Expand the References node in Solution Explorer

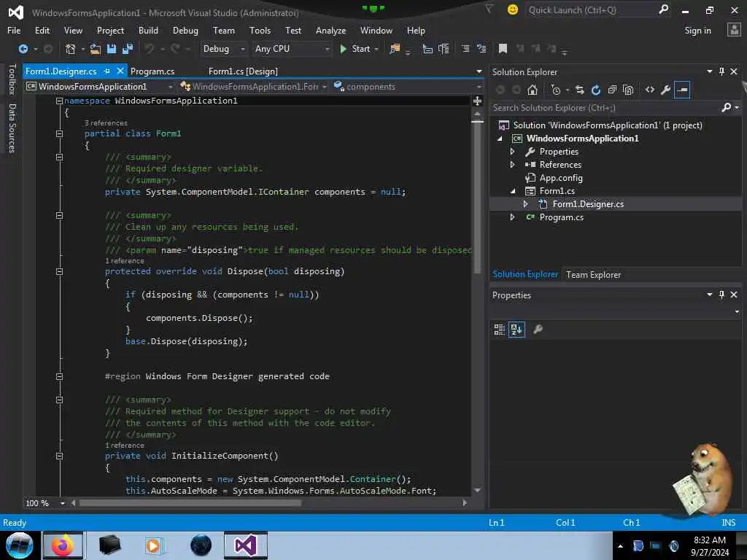point(512,165)
